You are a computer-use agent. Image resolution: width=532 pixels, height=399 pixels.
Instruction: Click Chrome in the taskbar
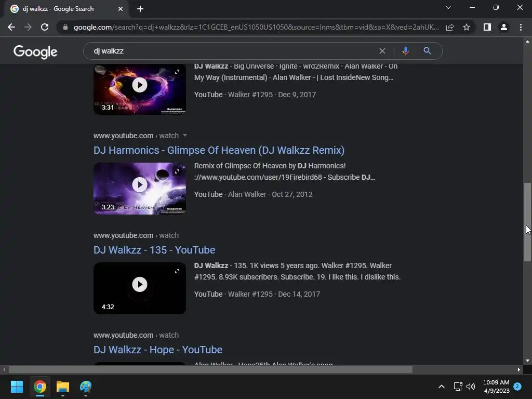39,387
